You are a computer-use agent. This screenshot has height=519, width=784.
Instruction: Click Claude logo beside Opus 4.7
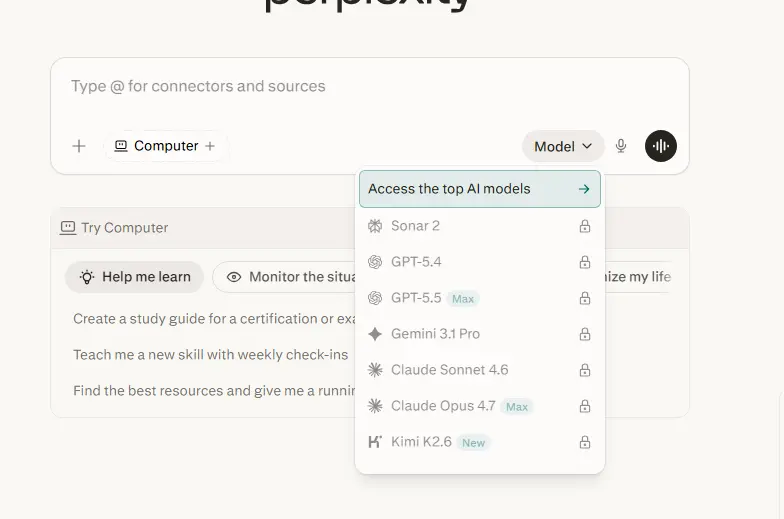point(375,406)
